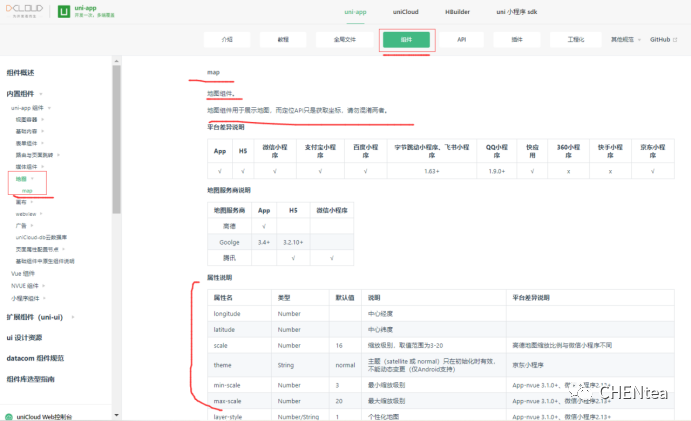Open the GitHub external link
Image resolution: width=691 pixels, height=421 pixels.
click(663, 40)
